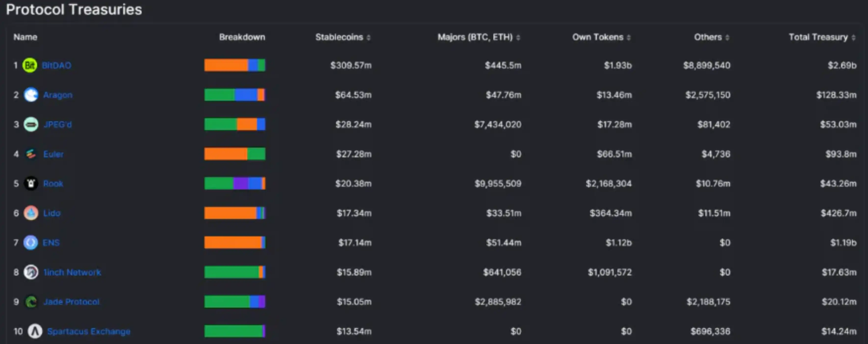The image size is (868, 344).
Task: Click the 1inch Network logo icon
Action: point(31,272)
